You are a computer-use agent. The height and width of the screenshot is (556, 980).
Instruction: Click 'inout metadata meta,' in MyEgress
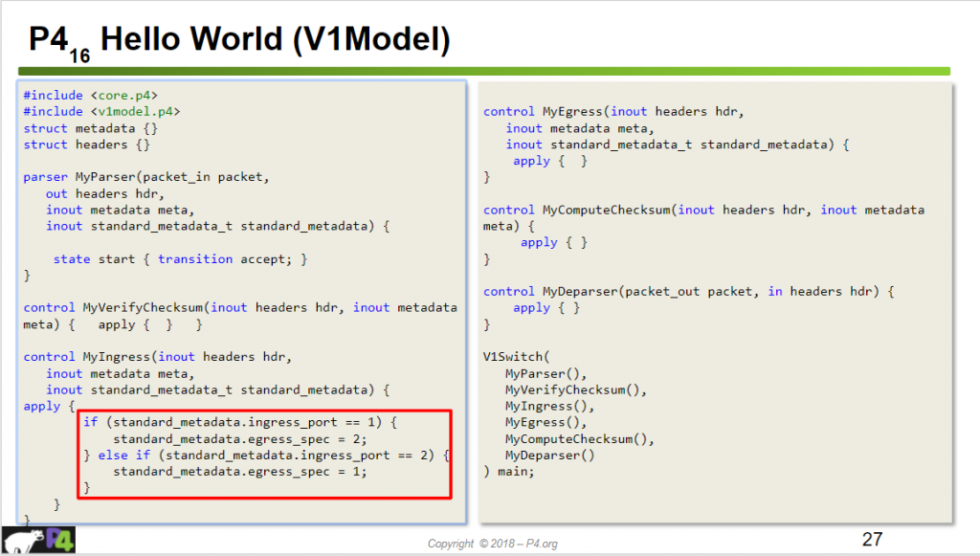click(579, 128)
